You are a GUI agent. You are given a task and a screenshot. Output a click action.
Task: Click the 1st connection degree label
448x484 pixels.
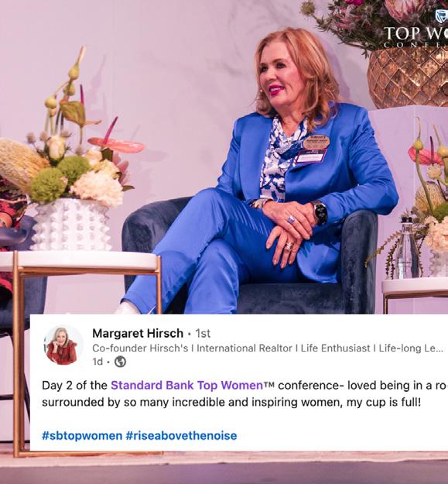click(x=203, y=333)
